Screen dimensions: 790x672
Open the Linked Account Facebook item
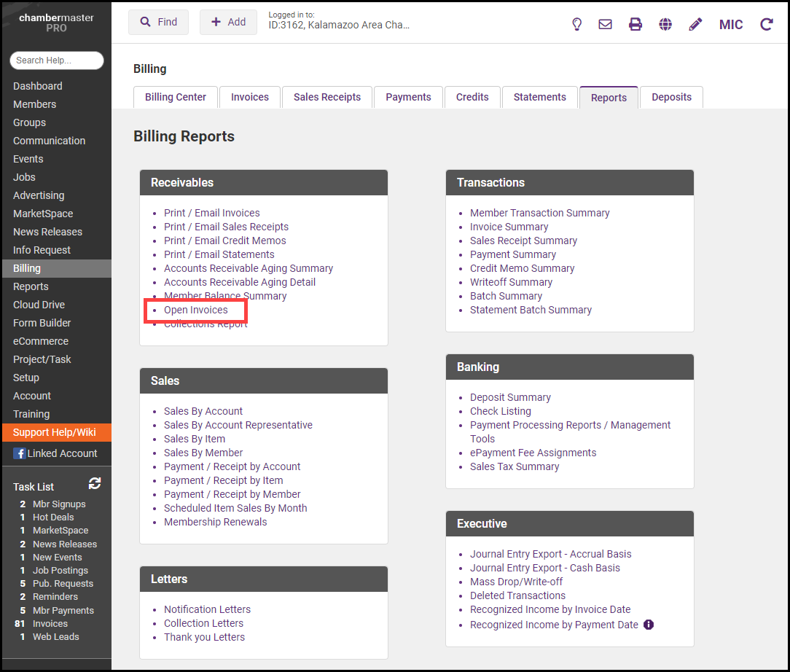point(55,453)
